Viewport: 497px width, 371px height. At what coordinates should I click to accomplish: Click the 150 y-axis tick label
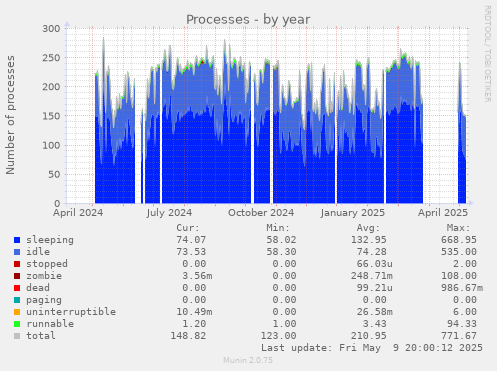(x=51, y=116)
